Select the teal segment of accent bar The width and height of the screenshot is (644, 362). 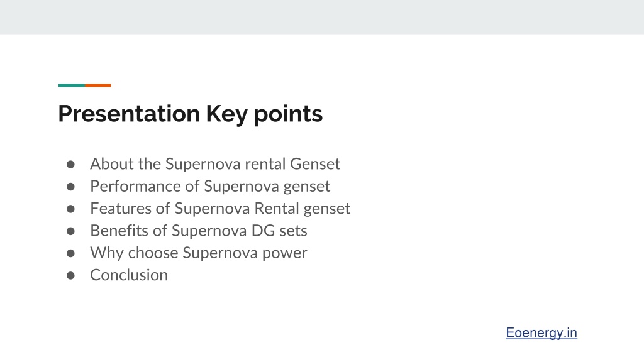click(72, 85)
